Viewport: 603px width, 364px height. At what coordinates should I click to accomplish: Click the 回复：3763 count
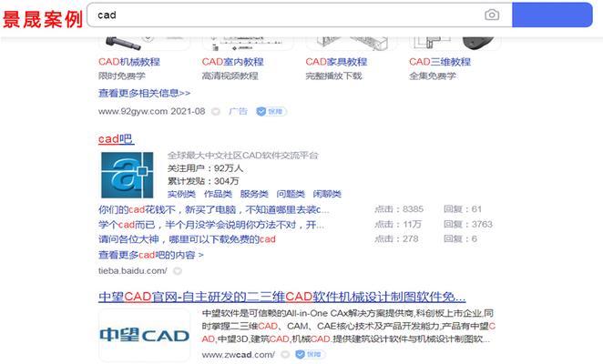[468, 225]
